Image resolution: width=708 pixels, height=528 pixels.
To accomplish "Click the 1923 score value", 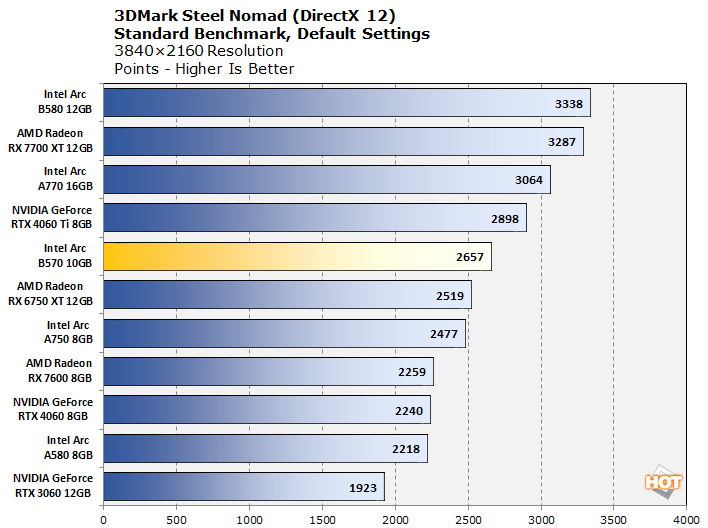I will point(363,488).
